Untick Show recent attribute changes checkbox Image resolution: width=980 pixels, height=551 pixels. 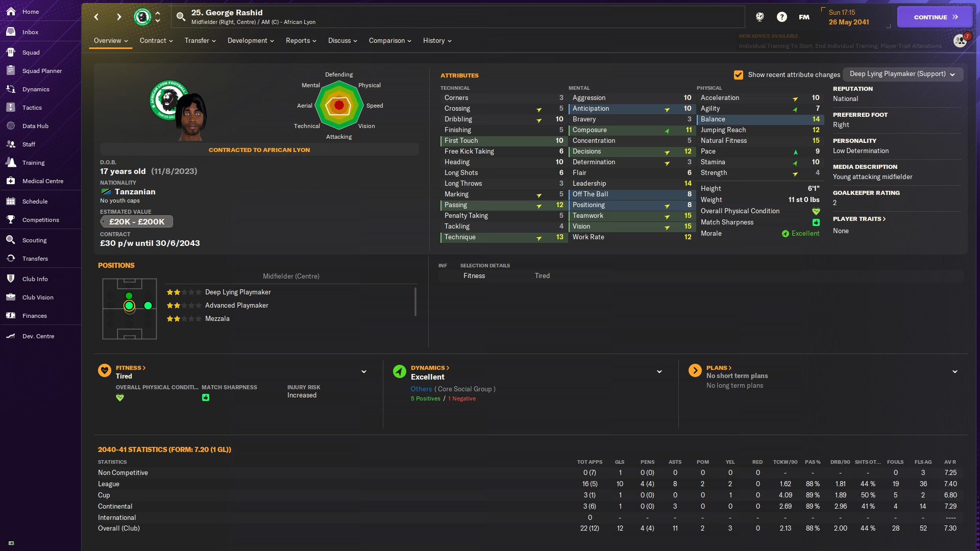(x=738, y=75)
